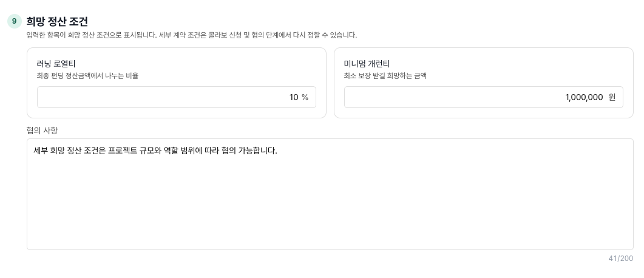Click the 러닝 로열티 label
Image resolution: width=644 pixels, height=278 pixels.
[56, 64]
